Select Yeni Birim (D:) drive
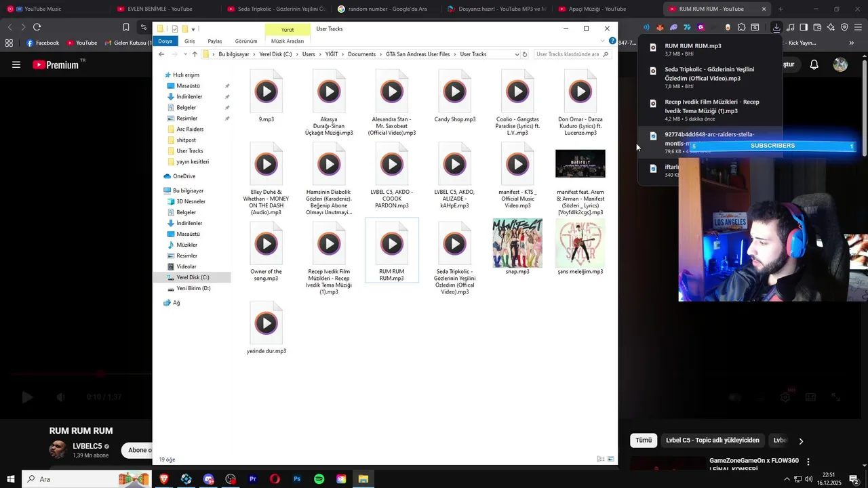This screenshot has height=488, width=868. point(193,289)
